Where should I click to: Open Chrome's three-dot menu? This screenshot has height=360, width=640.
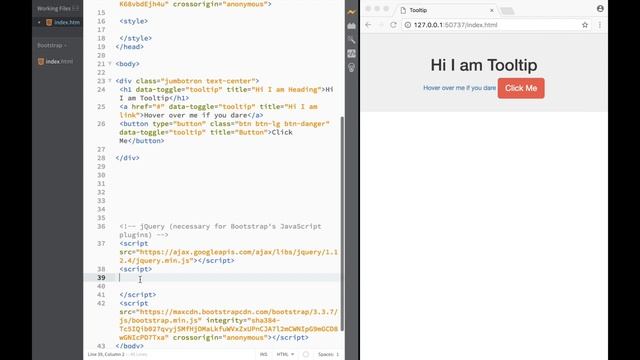pos(600,25)
